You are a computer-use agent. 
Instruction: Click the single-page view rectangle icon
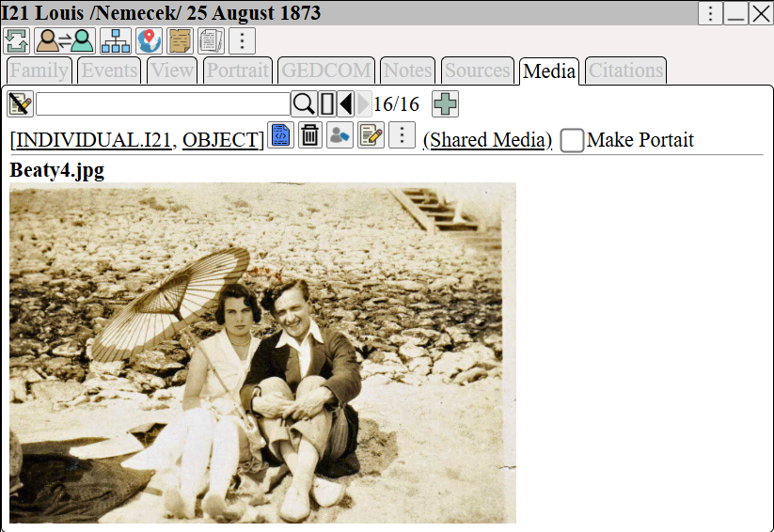tap(326, 104)
